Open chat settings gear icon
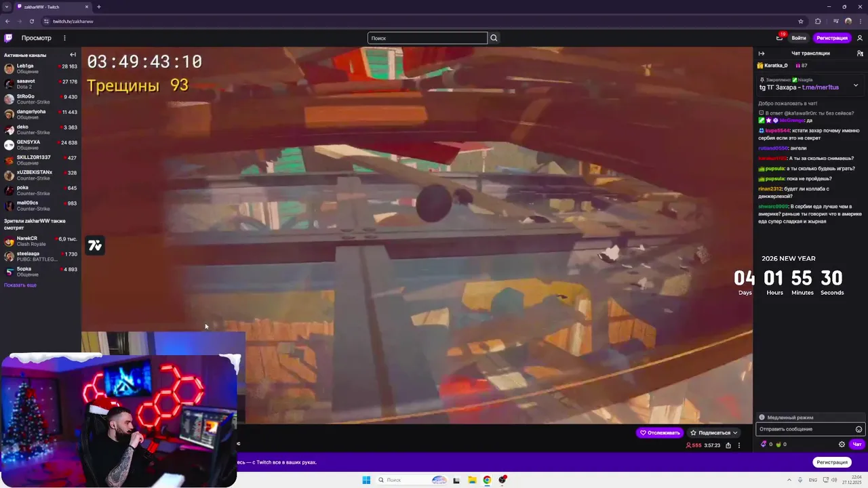Screen dimensions: 868x488 (x=842, y=445)
